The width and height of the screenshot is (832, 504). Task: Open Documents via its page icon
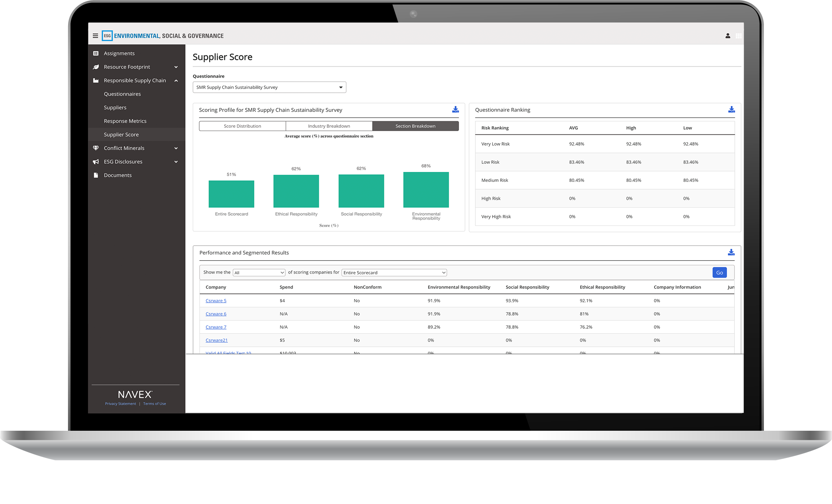coord(95,175)
